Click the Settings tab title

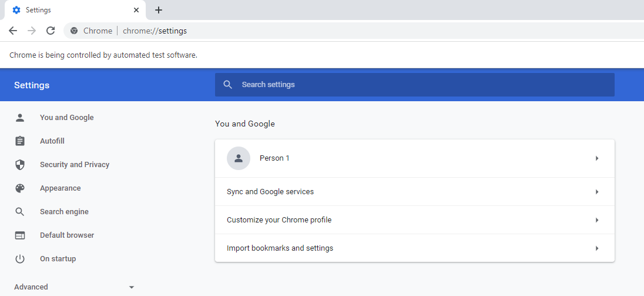point(38,10)
